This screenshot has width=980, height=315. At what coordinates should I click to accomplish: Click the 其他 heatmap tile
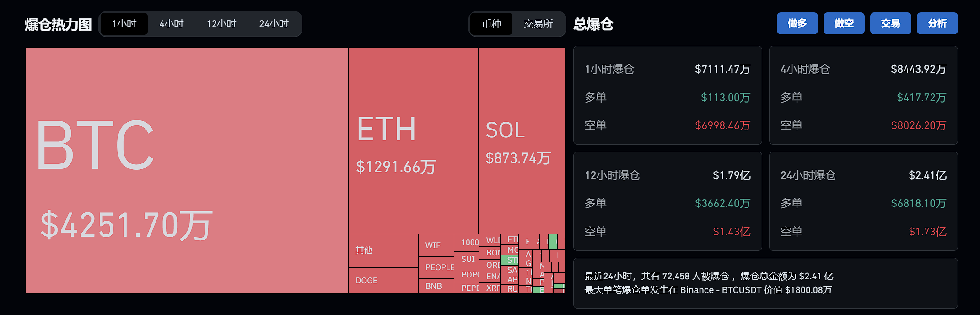pos(383,250)
